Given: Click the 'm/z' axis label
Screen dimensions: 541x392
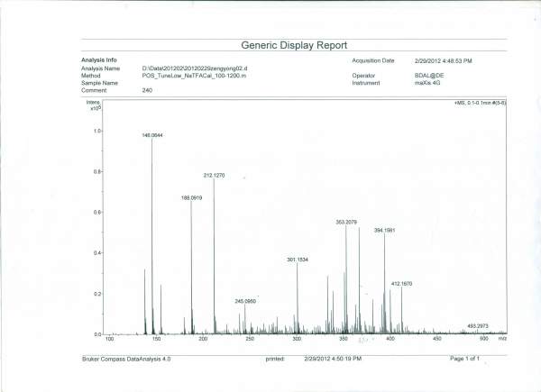Looking at the screenshot, I should point(502,339).
